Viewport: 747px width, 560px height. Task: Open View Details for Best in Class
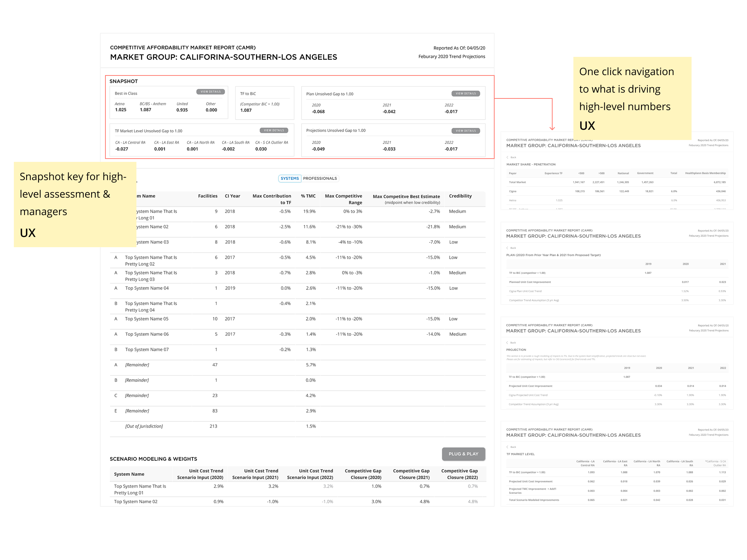pos(210,92)
